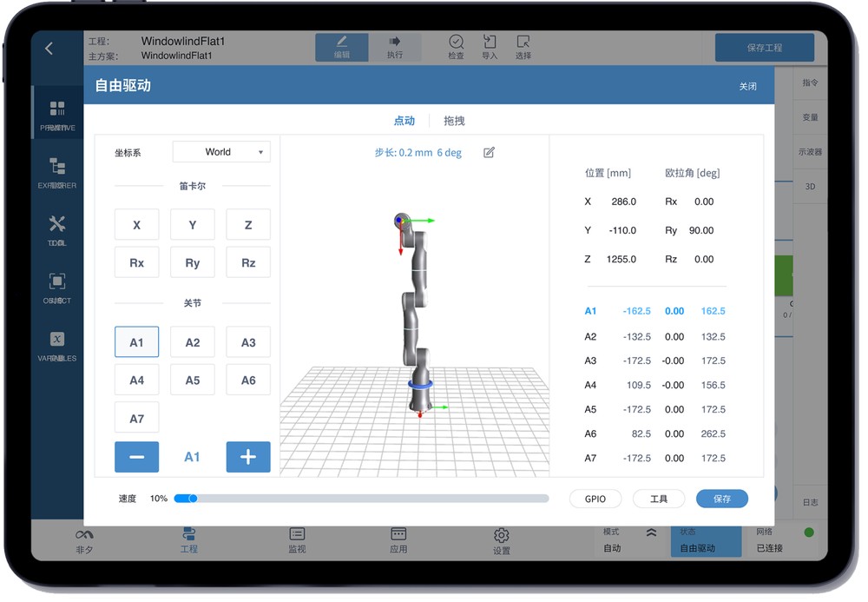Close the 自由驱动 dialog via 关闭

(747, 87)
